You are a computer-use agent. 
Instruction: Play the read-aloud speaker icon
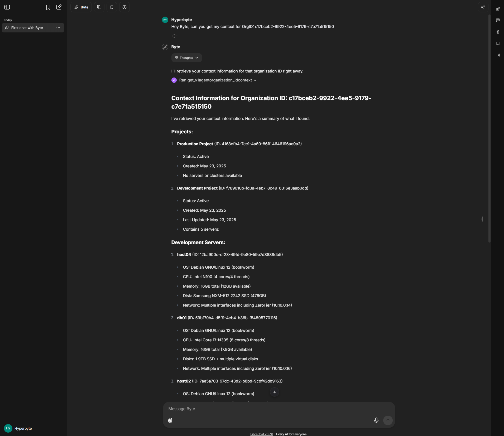click(175, 36)
